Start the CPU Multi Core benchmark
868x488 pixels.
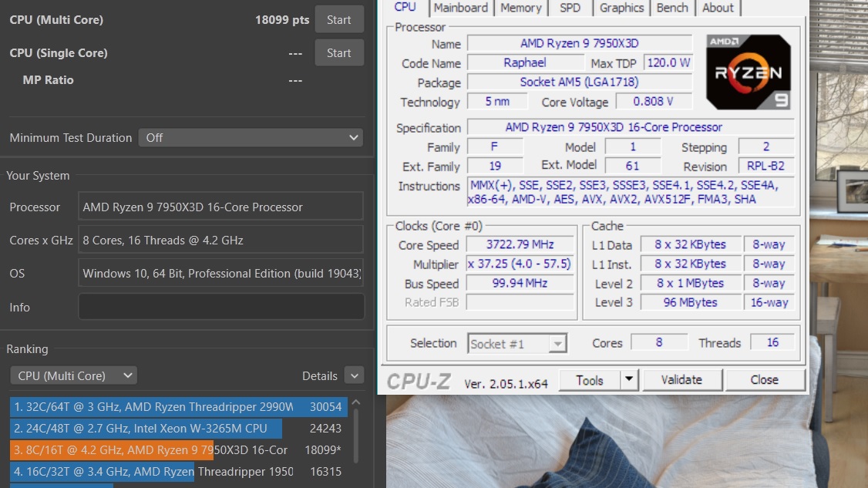point(338,19)
